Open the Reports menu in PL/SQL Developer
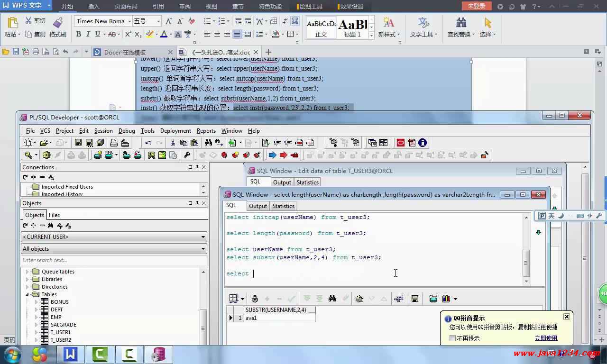607x364 pixels. coord(206,131)
